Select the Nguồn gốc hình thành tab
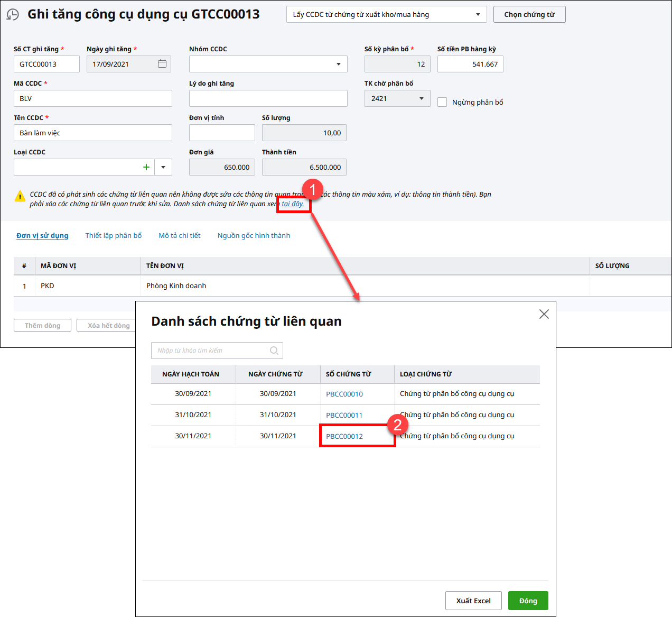This screenshot has height=617, width=672. [x=254, y=235]
